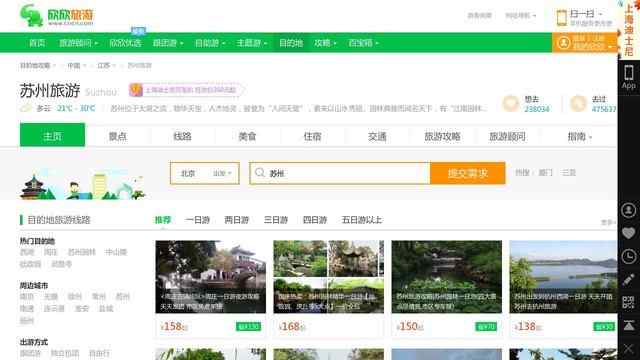
Task: Click the cloudy weather icon
Action: coord(26,108)
